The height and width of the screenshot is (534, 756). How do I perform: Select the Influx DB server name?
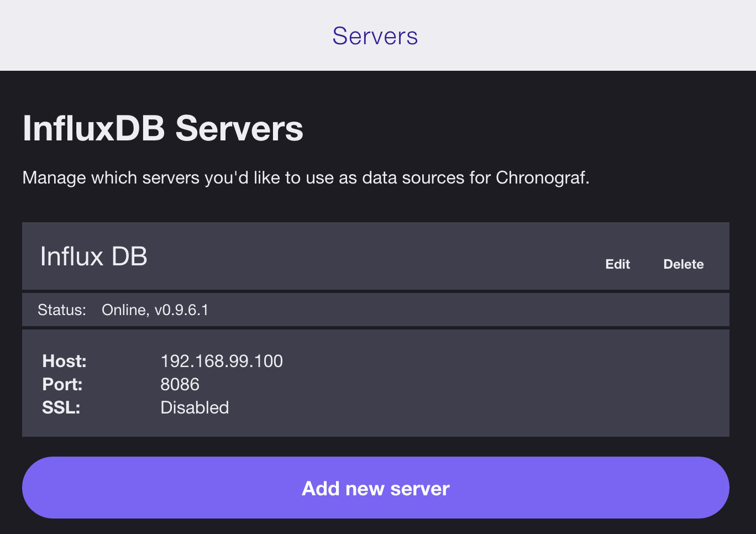click(94, 256)
